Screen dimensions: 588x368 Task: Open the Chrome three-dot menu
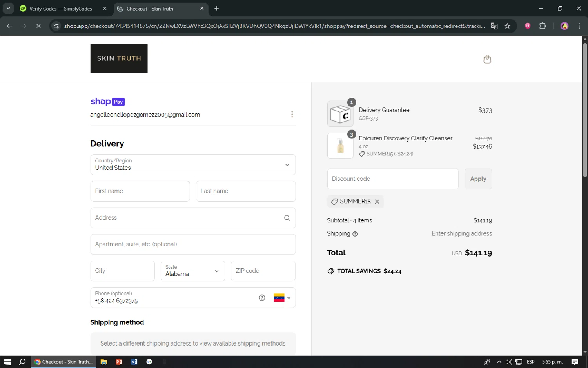pyautogui.click(x=579, y=26)
